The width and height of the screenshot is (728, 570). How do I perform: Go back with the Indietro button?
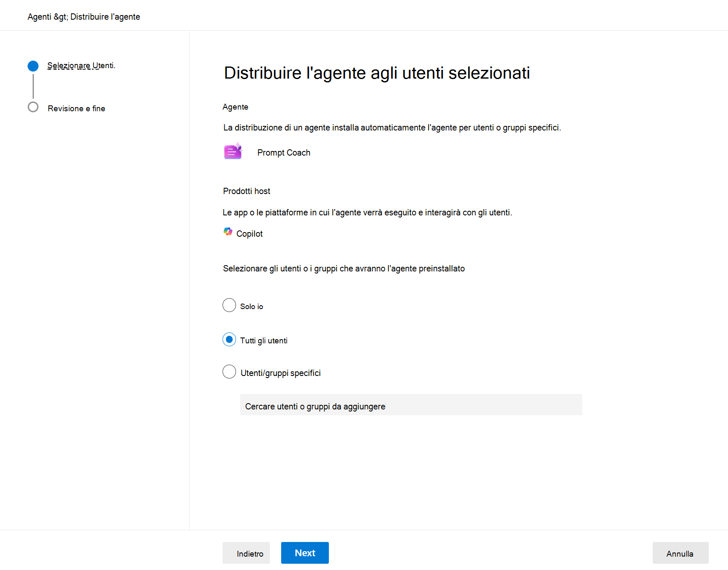[x=246, y=553]
